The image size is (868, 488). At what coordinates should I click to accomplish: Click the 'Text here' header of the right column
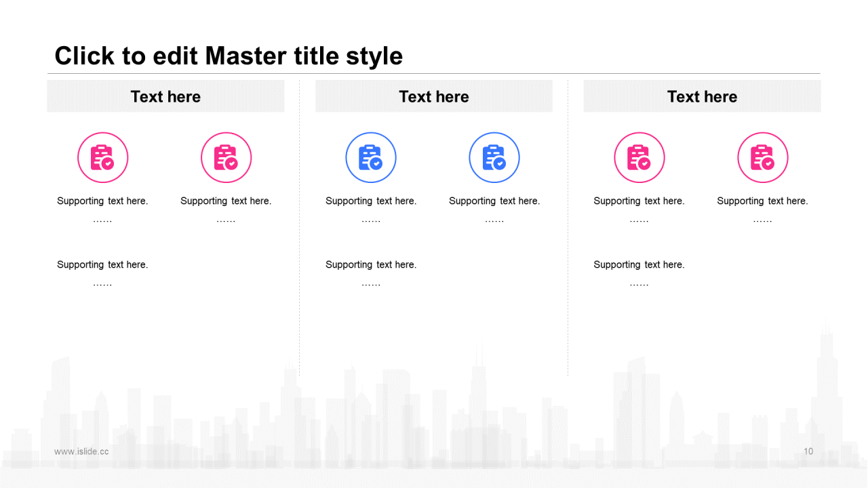pyautogui.click(x=702, y=96)
